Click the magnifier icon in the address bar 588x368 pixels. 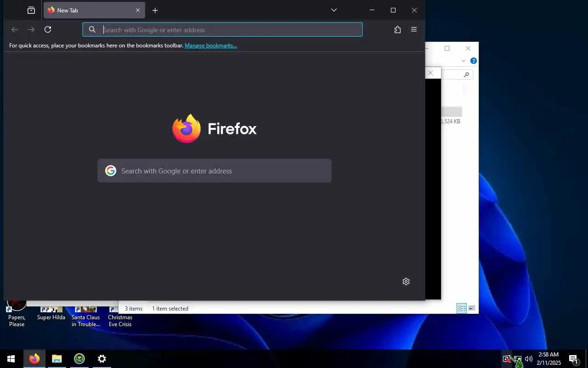(x=92, y=29)
